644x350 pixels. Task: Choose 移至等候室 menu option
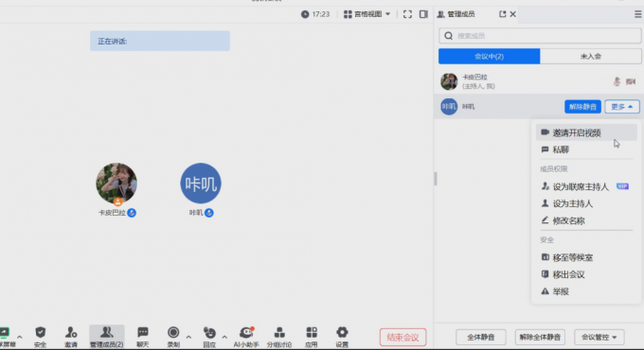[x=586, y=257]
